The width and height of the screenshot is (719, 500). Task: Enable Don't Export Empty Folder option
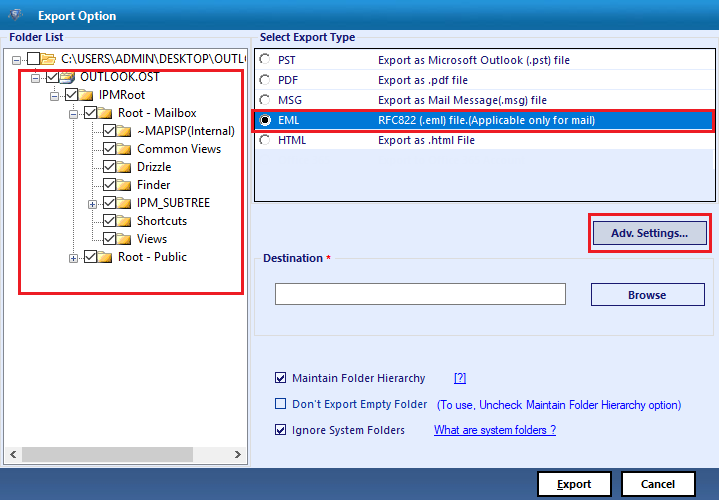[x=280, y=404]
